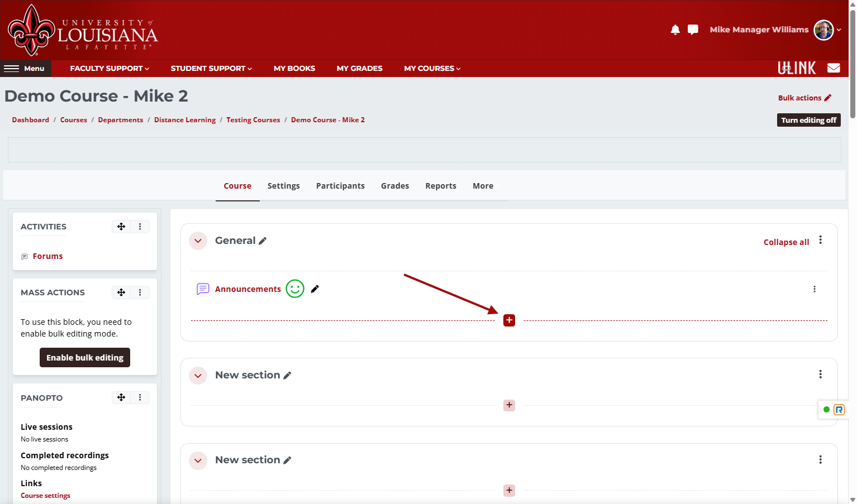857x504 pixels.
Task: Open first New section kebab menu
Action: point(820,375)
